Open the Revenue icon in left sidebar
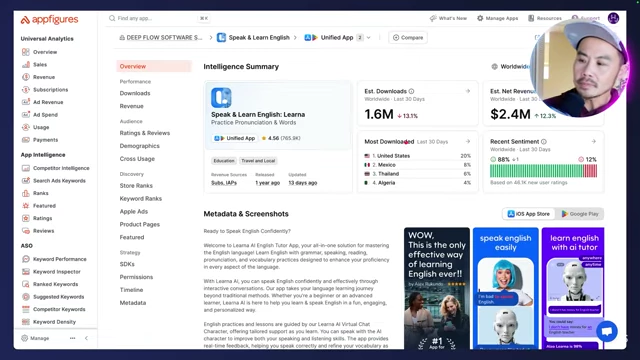Image resolution: width=640 pixels, height=360 pixels. coord(26,77)
